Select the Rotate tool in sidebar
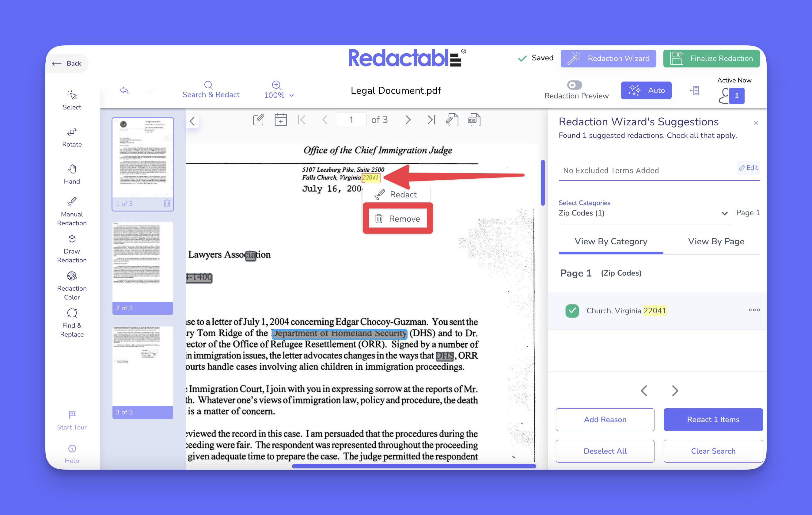 coord(72,137)
